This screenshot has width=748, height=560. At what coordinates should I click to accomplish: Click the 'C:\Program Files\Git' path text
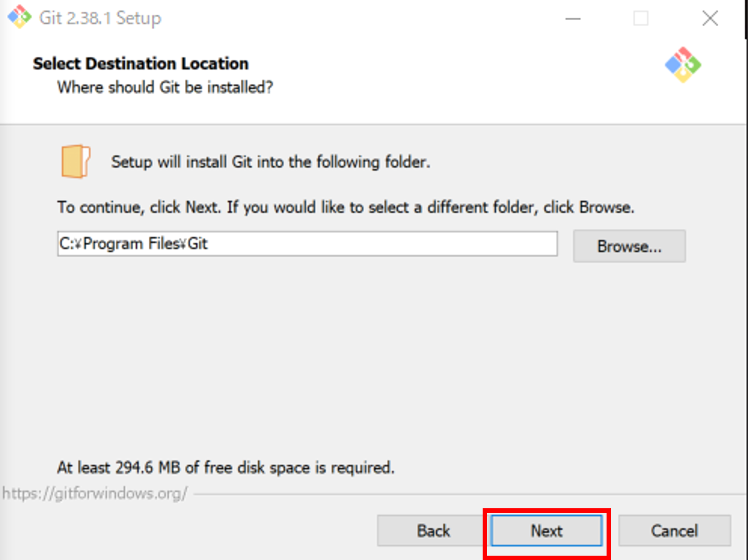pyautogui.click(x=134, y=243)
